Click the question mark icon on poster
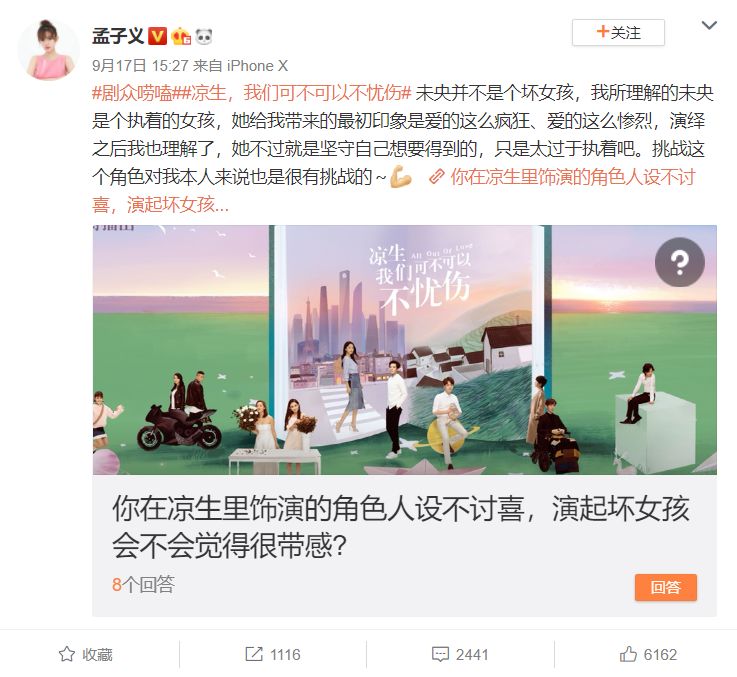 [x=680, y=262]
